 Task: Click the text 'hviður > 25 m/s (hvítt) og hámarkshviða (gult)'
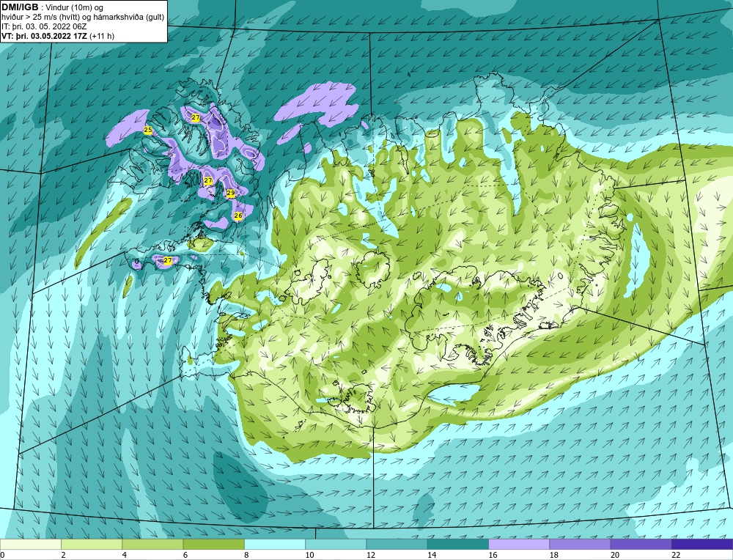point(83,17)
